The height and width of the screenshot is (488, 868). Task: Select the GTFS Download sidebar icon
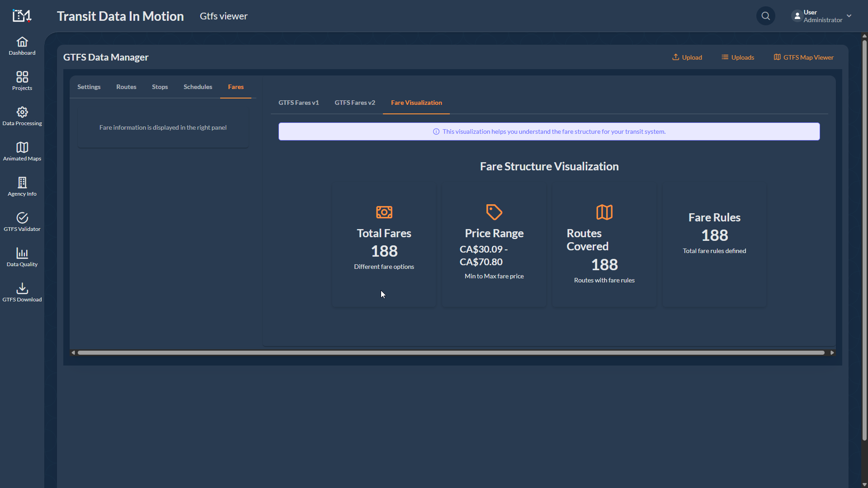click(22, 292)
